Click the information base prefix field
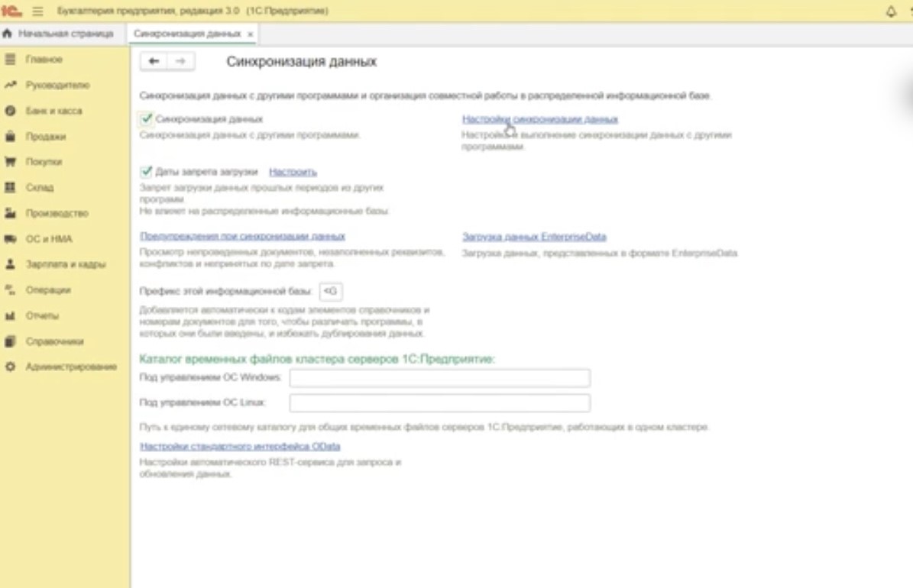Image resolution: width=913 pixels, height=588 pixels. [x=331, y=291]
